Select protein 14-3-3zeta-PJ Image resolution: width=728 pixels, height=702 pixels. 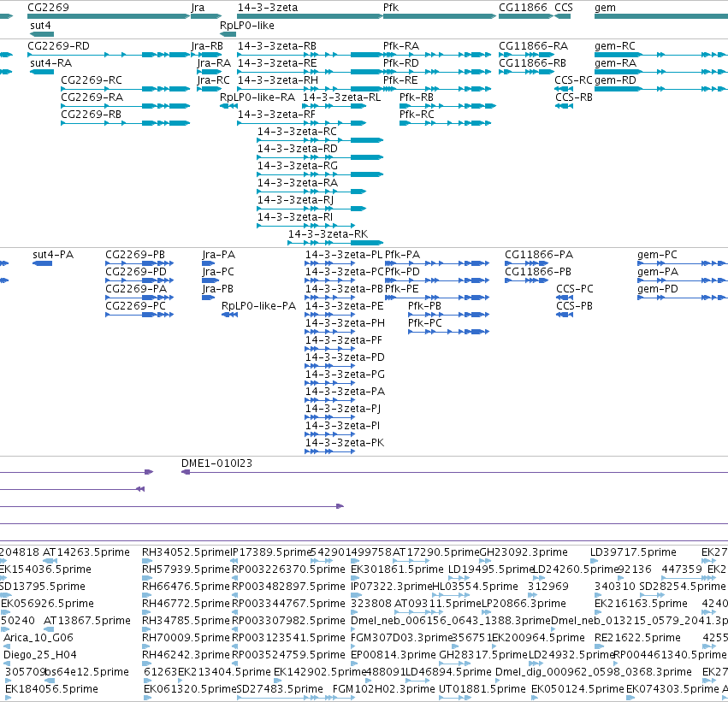click(329, 417)
